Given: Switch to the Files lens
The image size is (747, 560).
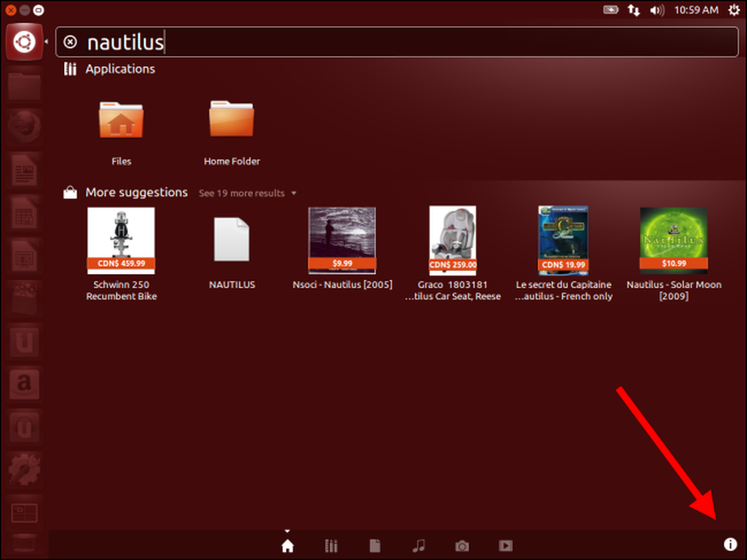Looking at the screenshot, I should pos(375,546).
